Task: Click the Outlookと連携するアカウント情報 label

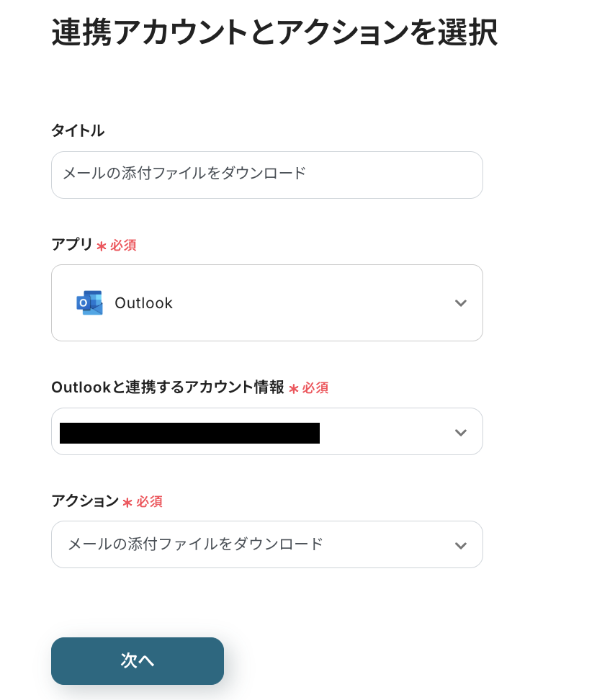Action: (168, 387)
